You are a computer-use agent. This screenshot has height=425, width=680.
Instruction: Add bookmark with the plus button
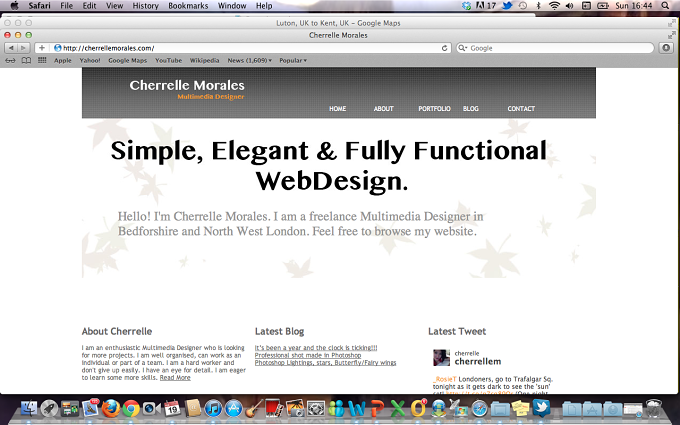[x=42, y=48]
